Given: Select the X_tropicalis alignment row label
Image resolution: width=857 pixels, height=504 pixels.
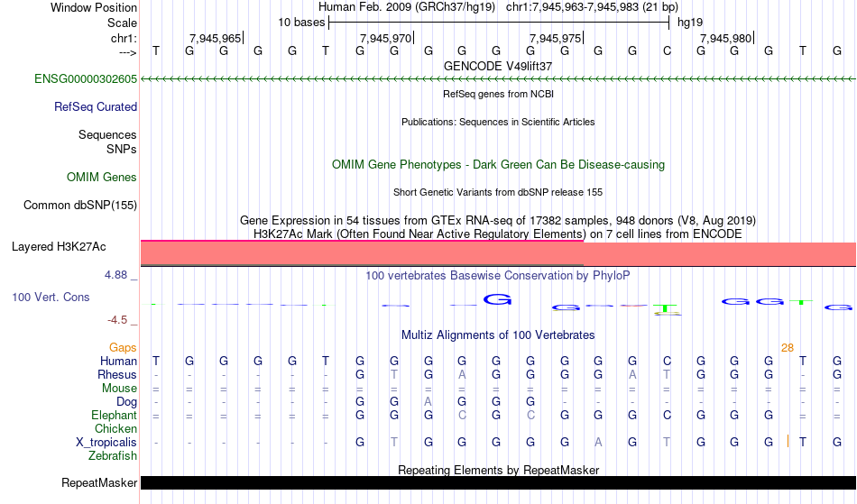Looking at the screenshot, I should tap(106, 443).
